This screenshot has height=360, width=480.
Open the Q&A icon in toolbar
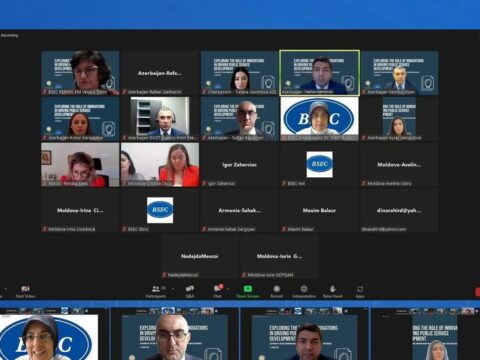(190, 289)
